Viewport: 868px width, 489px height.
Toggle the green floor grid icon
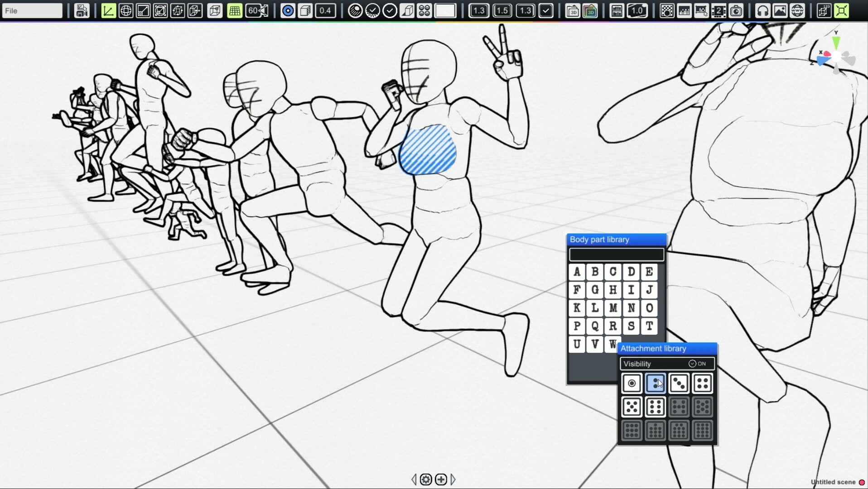pos(235,10)
